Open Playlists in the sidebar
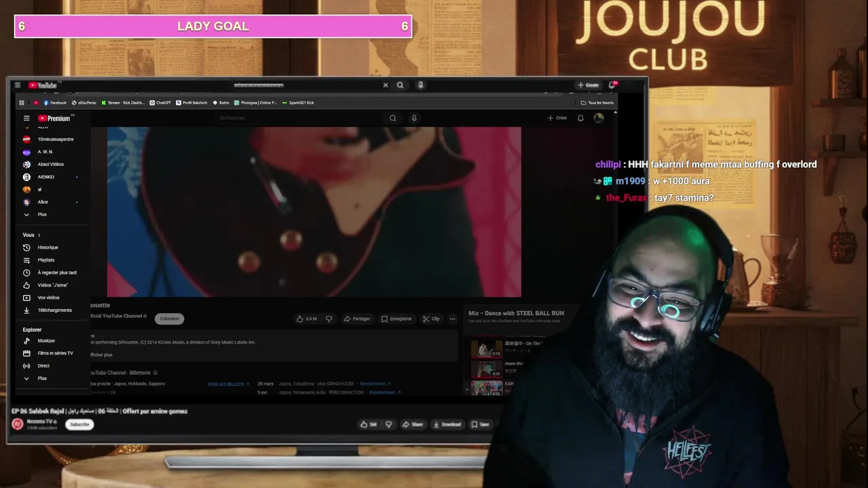Viewport: 868px width, 488px height. (39, 260)
